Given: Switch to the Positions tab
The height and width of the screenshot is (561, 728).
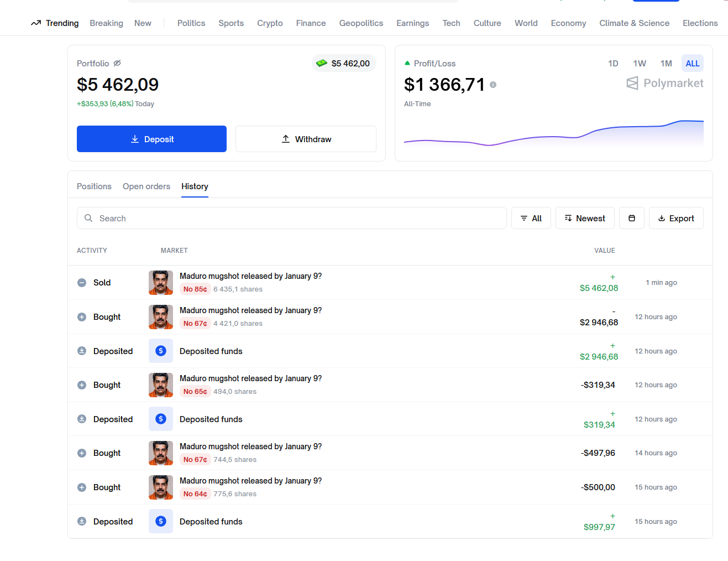Looking at the screenshot, I should (94, 186).
